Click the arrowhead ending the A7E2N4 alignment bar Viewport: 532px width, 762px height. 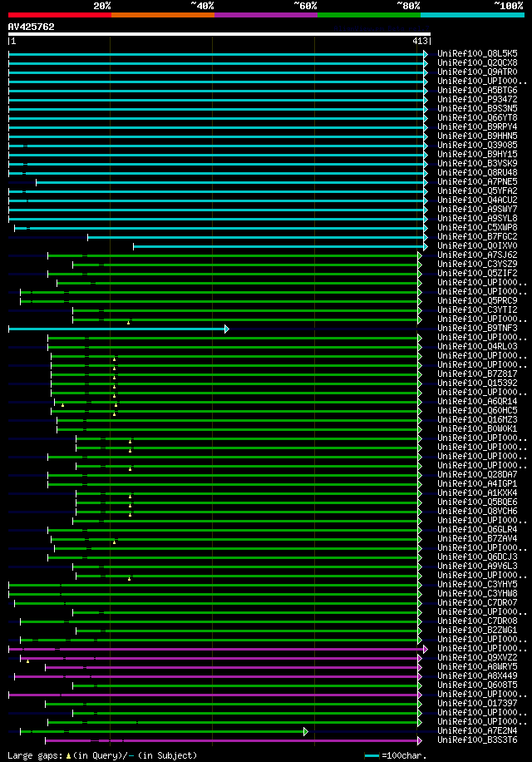pos(306,731)
